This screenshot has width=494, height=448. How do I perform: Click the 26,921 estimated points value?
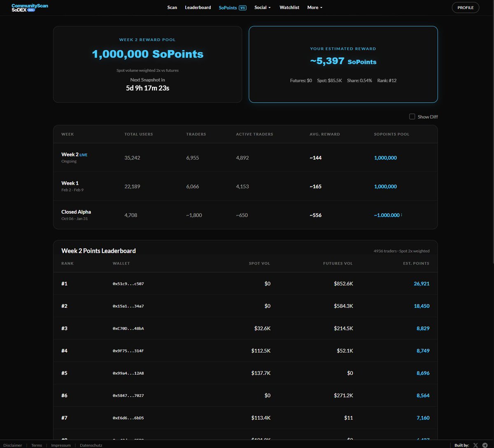click(422, 283)
